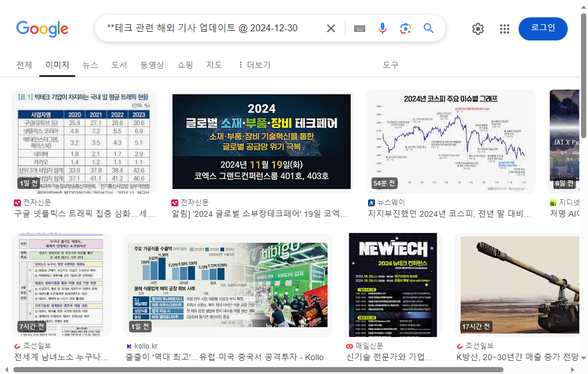
Task: Click 조선일보 source above 전세계 남녀노소 headline
Action: (32, 346)
